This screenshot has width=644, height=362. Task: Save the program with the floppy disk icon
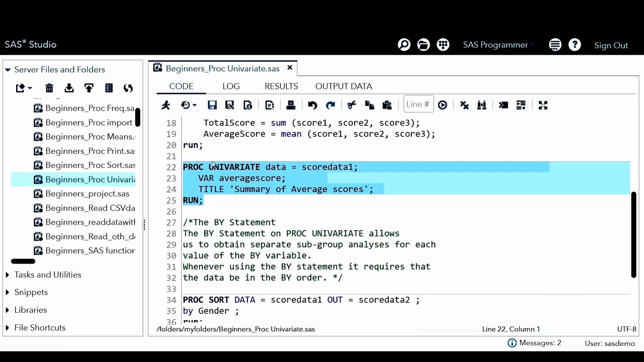point(212,105)
